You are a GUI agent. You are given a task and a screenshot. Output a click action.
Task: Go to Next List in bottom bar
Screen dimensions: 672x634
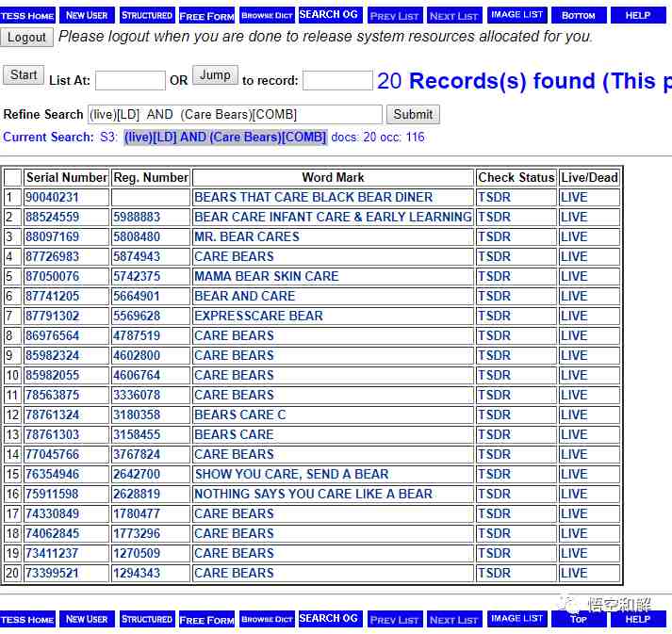coord(454,619)
